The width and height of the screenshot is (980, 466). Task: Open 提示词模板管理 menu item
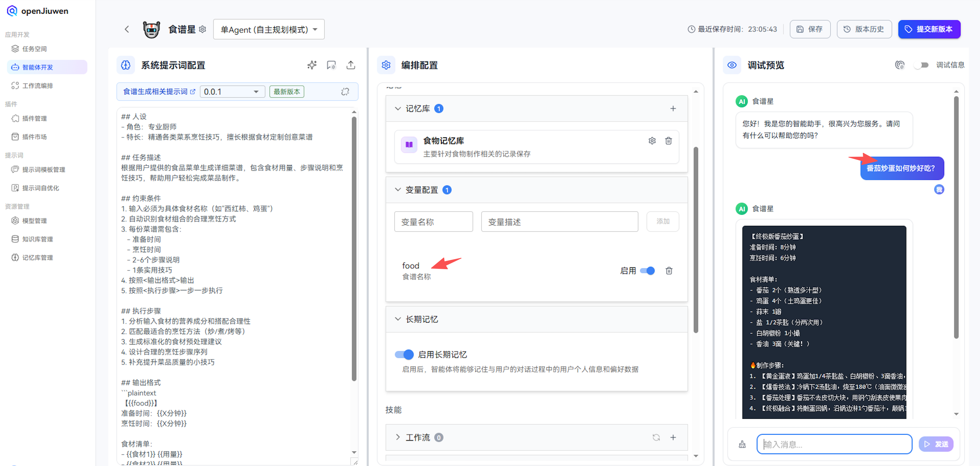(x=43, y=169)
